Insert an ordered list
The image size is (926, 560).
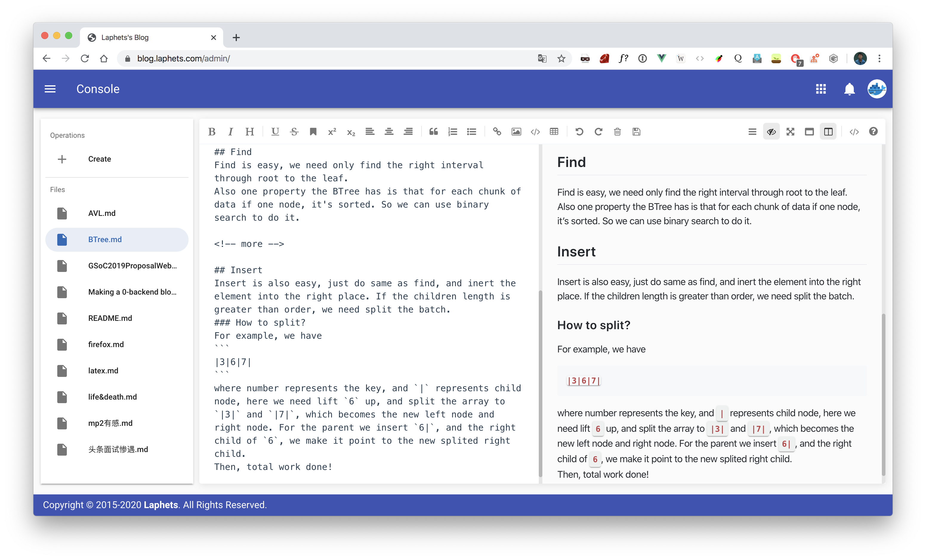point(453,132)
